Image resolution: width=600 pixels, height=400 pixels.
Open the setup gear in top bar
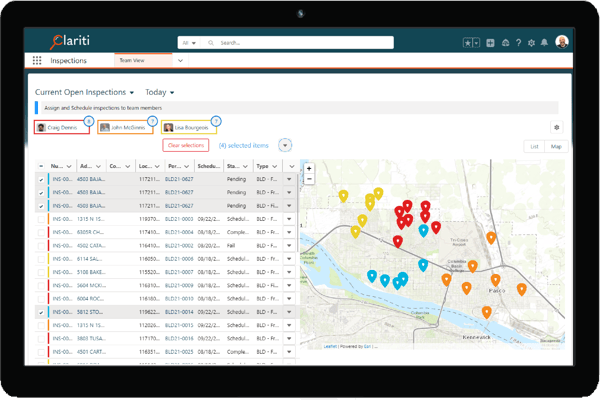click(531, 43)
